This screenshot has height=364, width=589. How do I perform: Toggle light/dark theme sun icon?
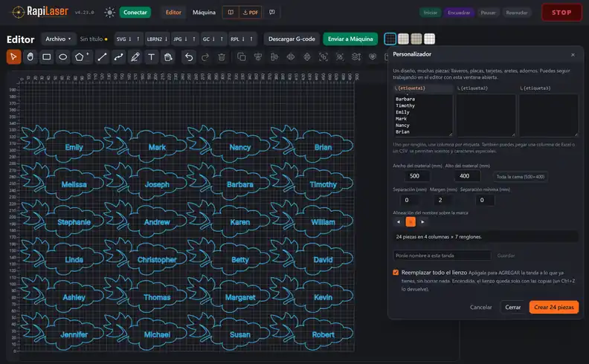[x=109, y=13]
